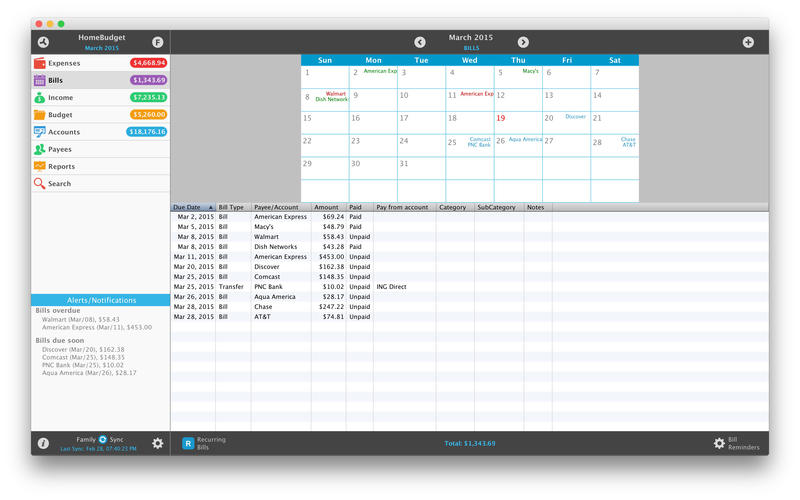
Task: Sort the table by Amount column header
Action: click(x=326, y=208)
